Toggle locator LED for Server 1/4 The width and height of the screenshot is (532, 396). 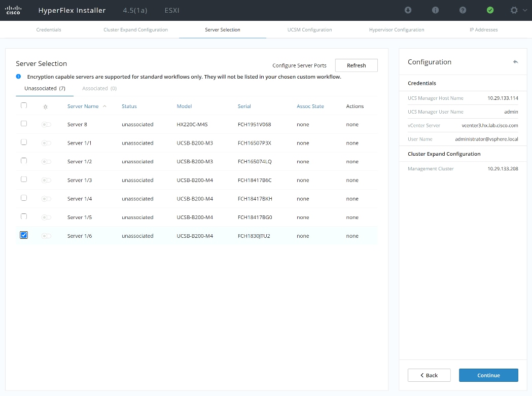point(46,199)
